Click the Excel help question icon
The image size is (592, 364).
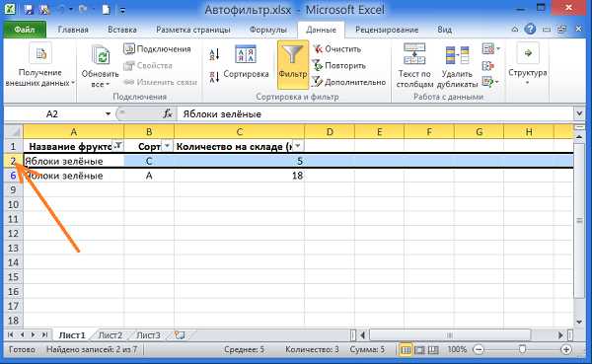pos(531,29)
